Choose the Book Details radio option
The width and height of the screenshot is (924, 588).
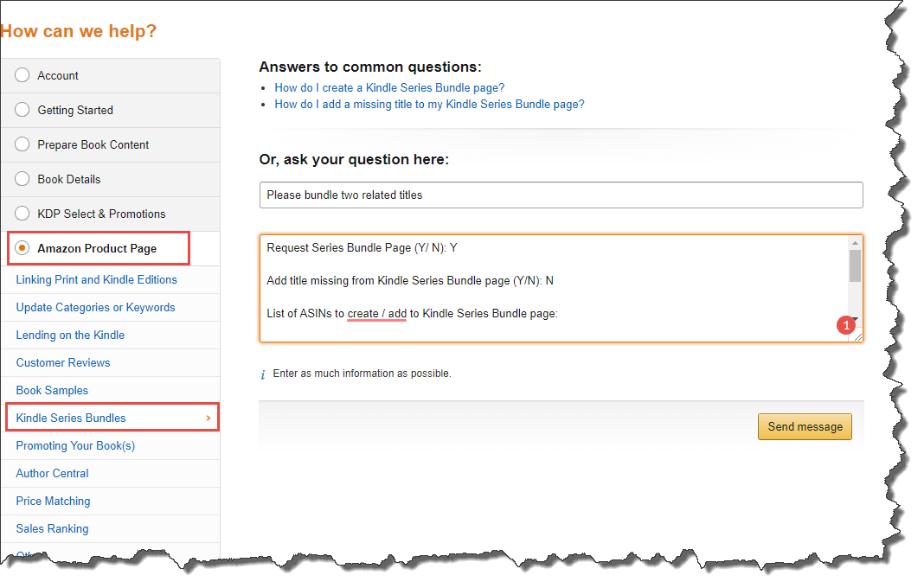tap(22, 179)
